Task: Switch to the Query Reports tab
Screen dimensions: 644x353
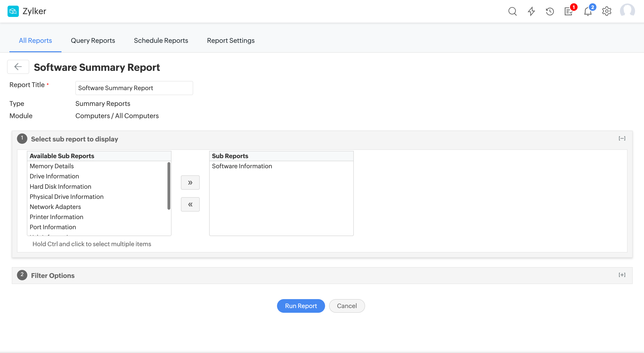Action: point(93,40)
